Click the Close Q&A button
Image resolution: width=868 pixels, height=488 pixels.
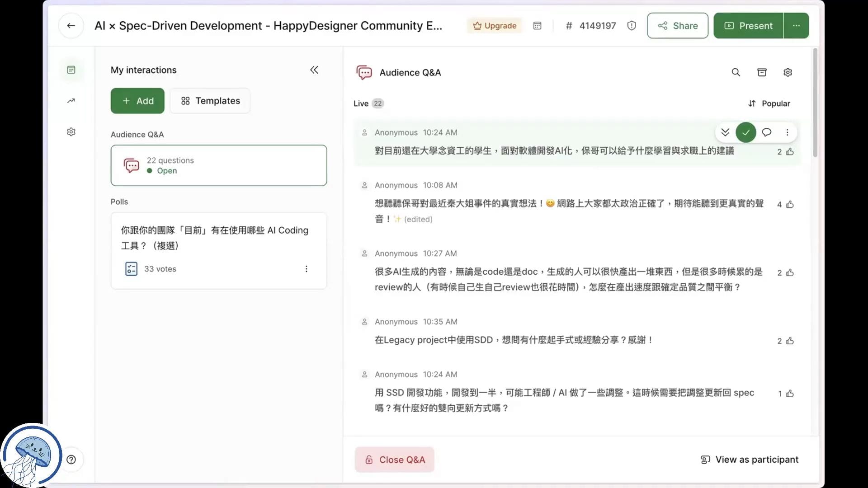tap(395, 460)
